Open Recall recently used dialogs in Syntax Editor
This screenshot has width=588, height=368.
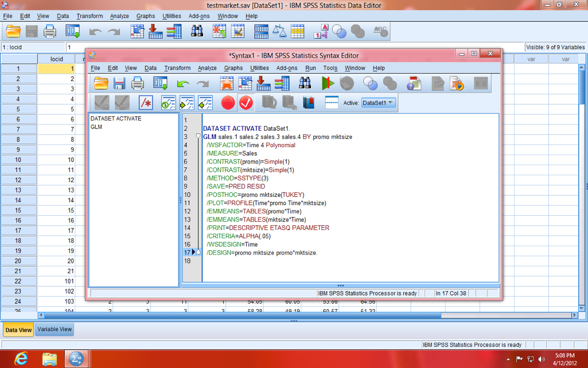click(160, 83)
